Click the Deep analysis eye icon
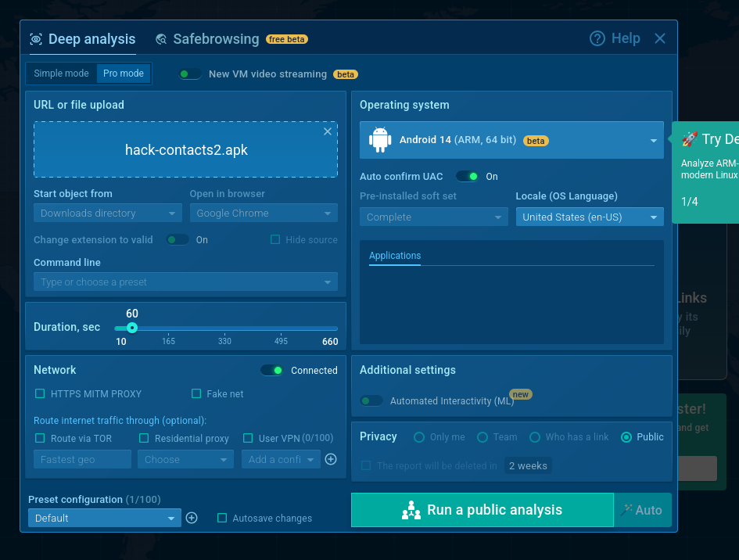The image size is (739, 560). (36, 39)
